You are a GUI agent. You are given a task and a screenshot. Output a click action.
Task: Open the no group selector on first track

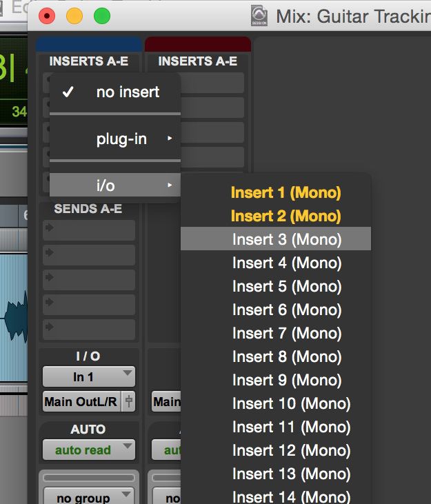(x=89, y=496)
